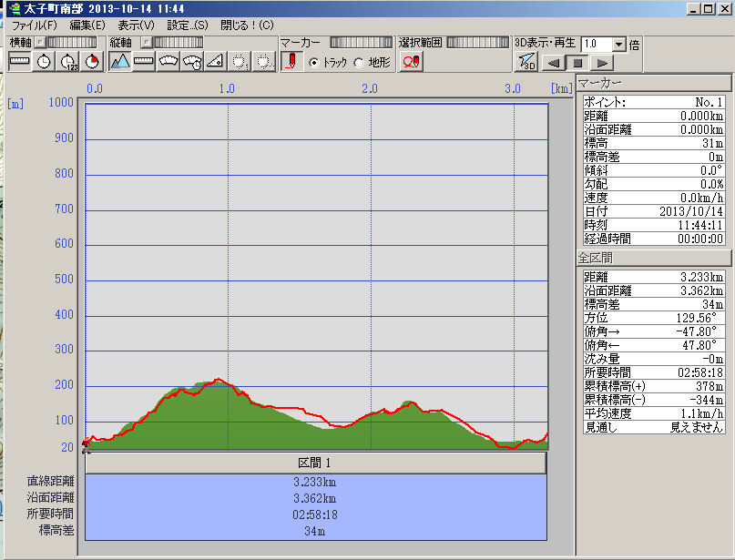Toggle the small button beside 縦軸
Screen dimensions: 735x560
pos(146,43)
